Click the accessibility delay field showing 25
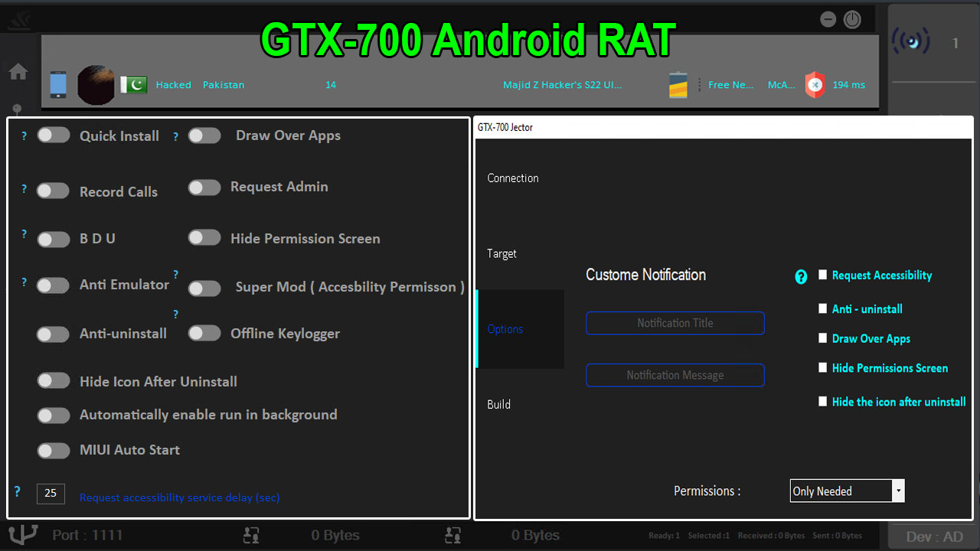This screenshot has width=980, height=551. 51,494
